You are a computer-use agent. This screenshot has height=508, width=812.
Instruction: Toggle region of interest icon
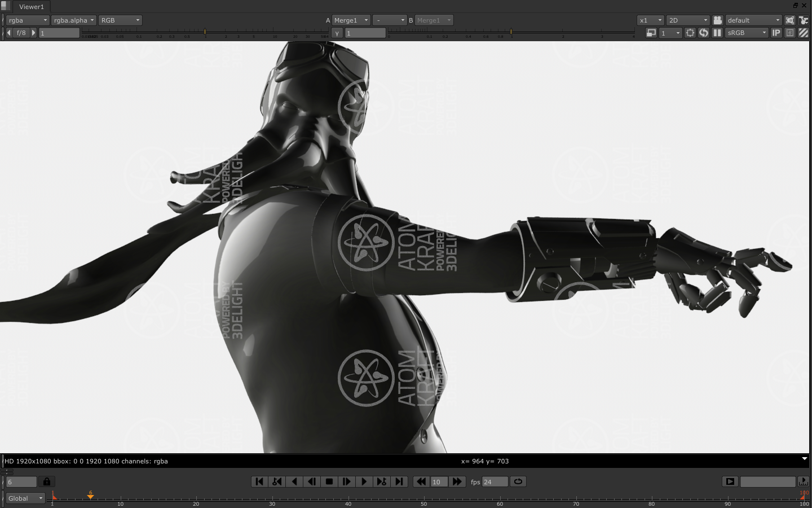coord(690,33)
